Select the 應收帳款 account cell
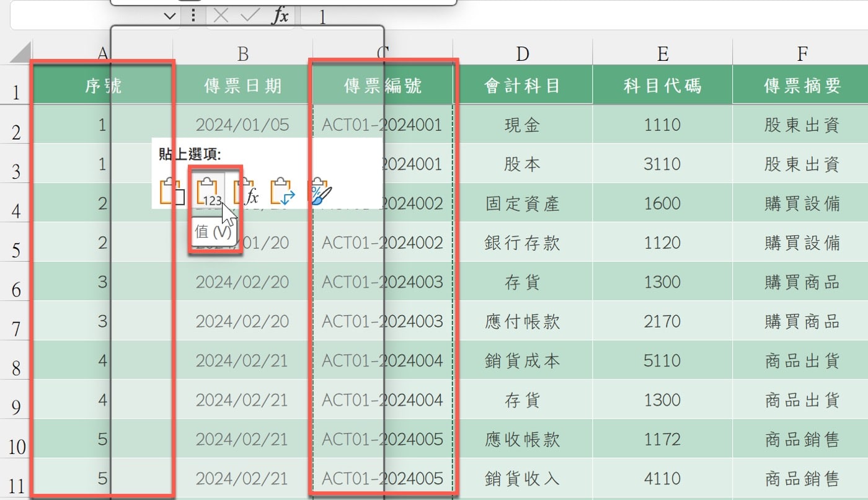The image size is (868, 500). point(523,439)
